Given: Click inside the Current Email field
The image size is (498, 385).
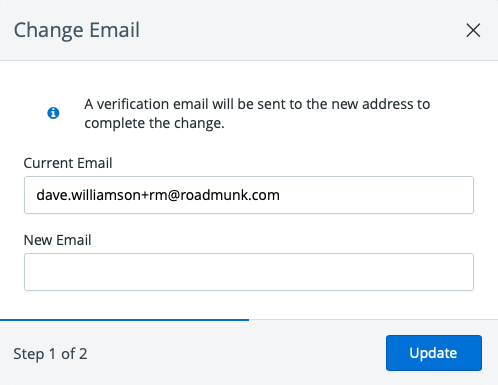Looking at the screenshot, I should click(249, 195).
